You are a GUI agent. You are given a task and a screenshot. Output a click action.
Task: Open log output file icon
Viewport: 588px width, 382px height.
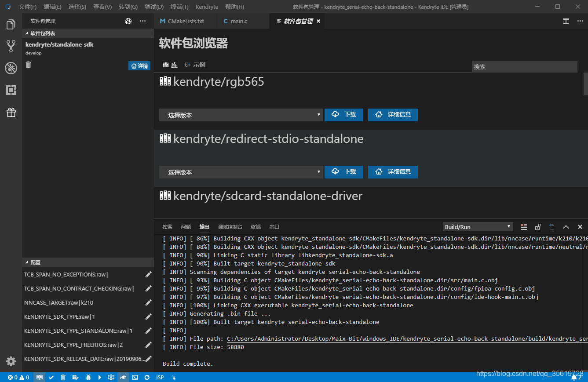pos(551,227)
